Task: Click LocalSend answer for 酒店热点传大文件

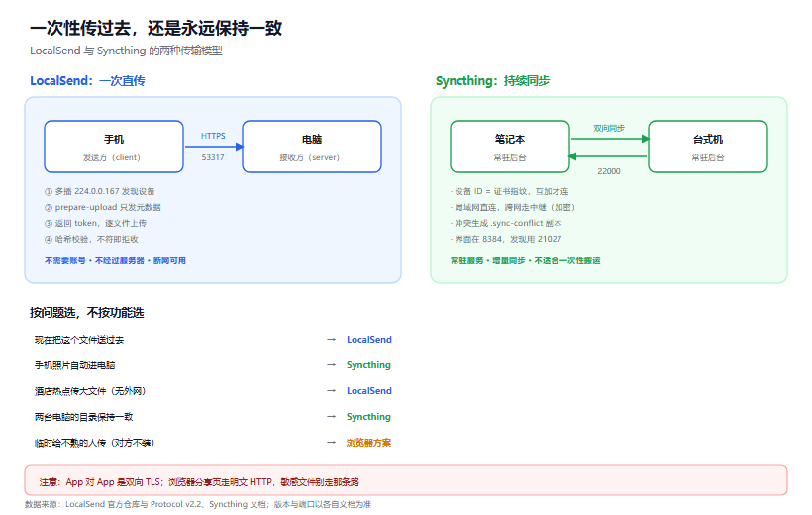Action: pos(369,391)
